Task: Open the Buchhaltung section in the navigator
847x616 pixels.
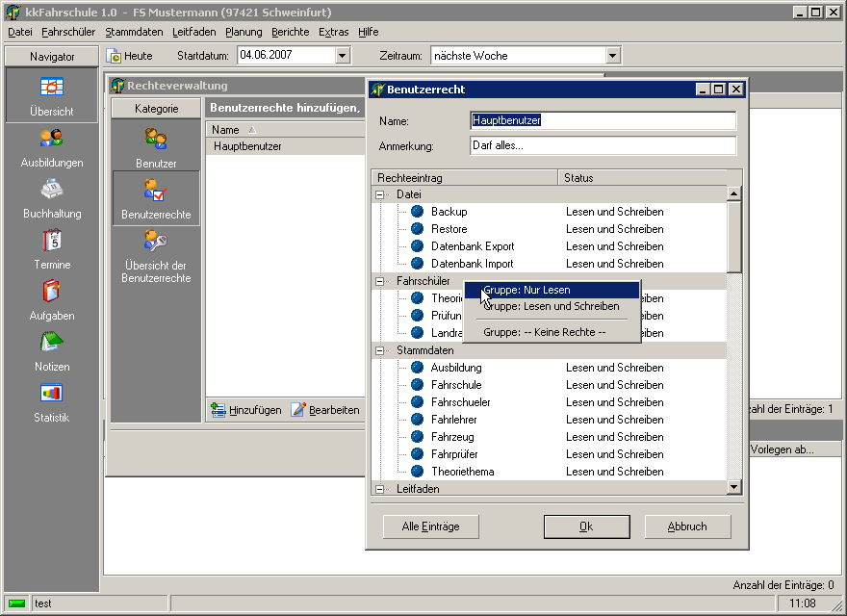Action: 52,191
